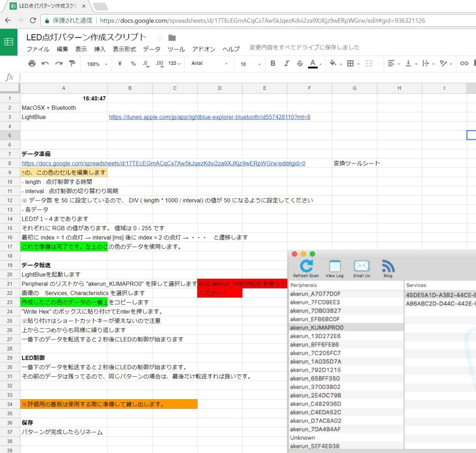Open the ヘルプ menu
476x453 pixels.
point(231,49)
